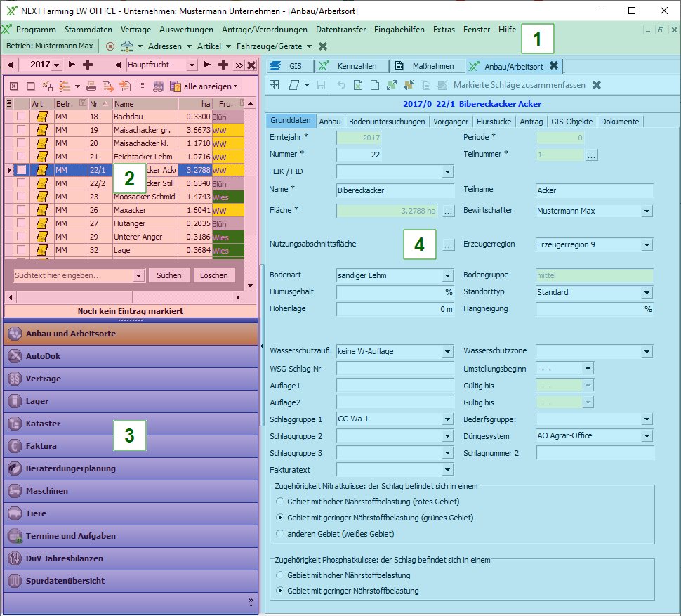Tick the checkbox for field 18 Bachdäu
681x616 pixels.
22,117
